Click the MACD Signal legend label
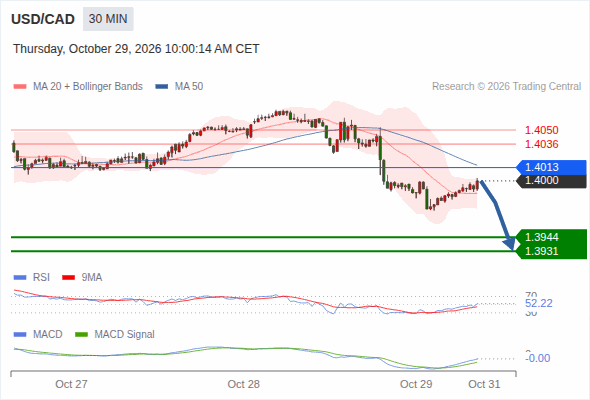The image size is (590, 400). coord(124,335)
